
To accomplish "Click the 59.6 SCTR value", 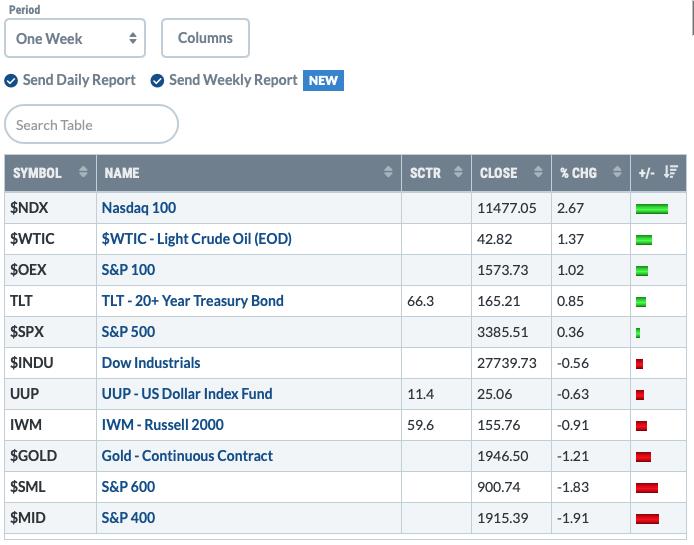I will [420, 425].
